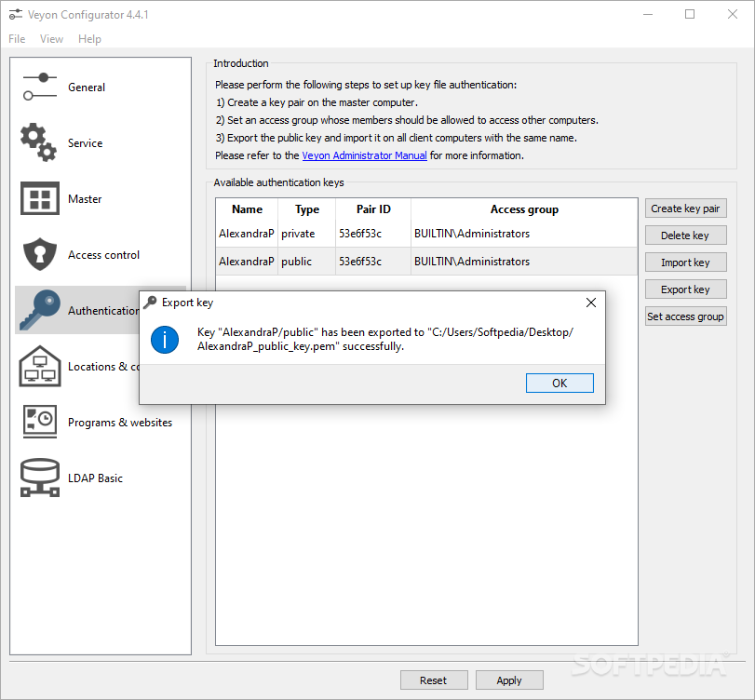Sort by the Pair ID column header

[373, 209]
